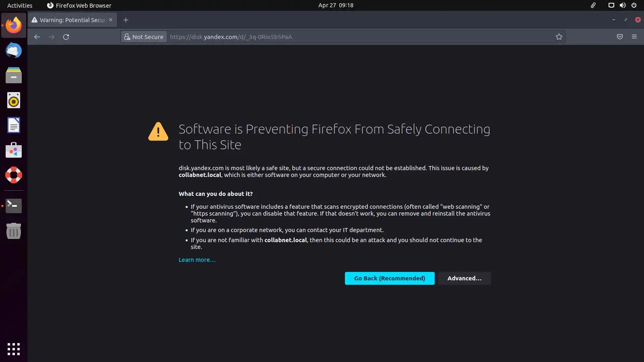Launch Thunderbird Mail from the dock
Screen dimensions: 644x362
point(14,51)
